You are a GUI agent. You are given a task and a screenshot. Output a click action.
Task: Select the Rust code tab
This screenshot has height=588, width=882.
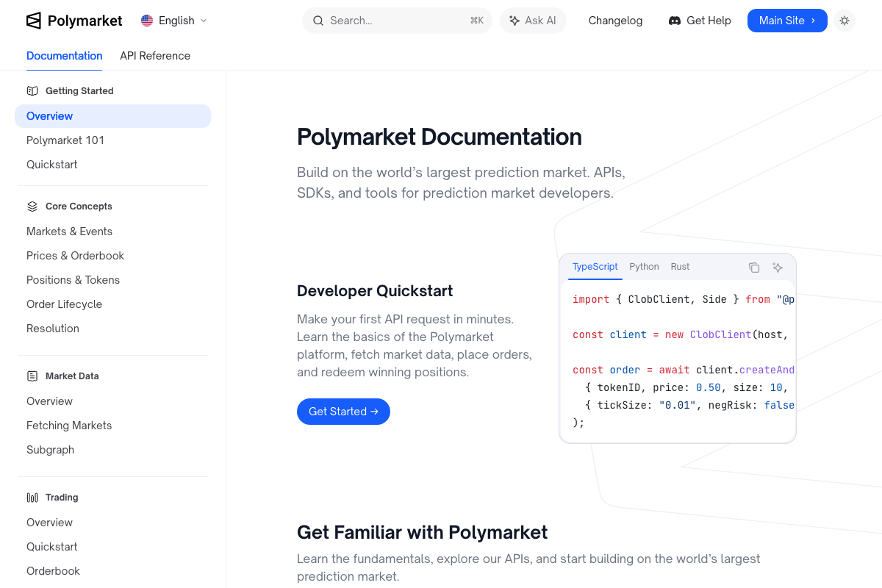click(x=680, y=267)
